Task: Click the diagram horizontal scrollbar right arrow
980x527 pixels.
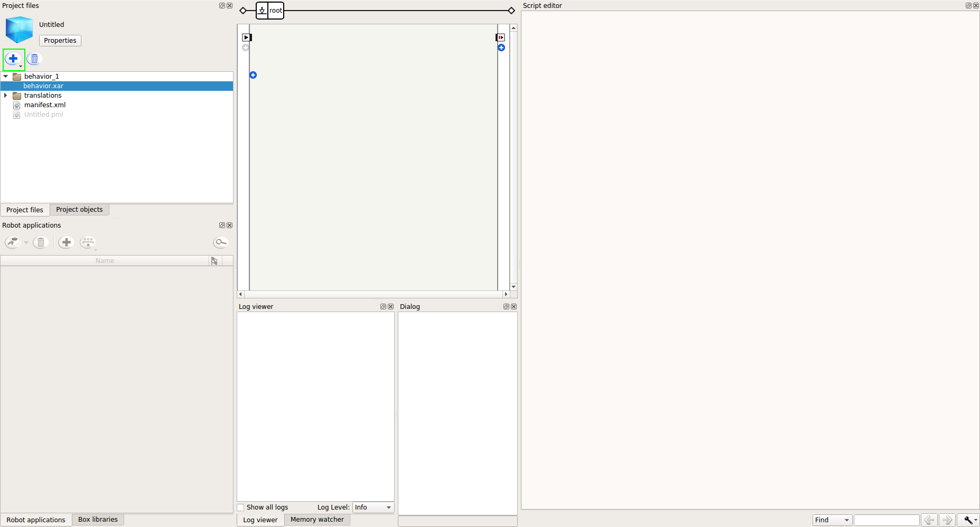Action: tap(506, 294)
